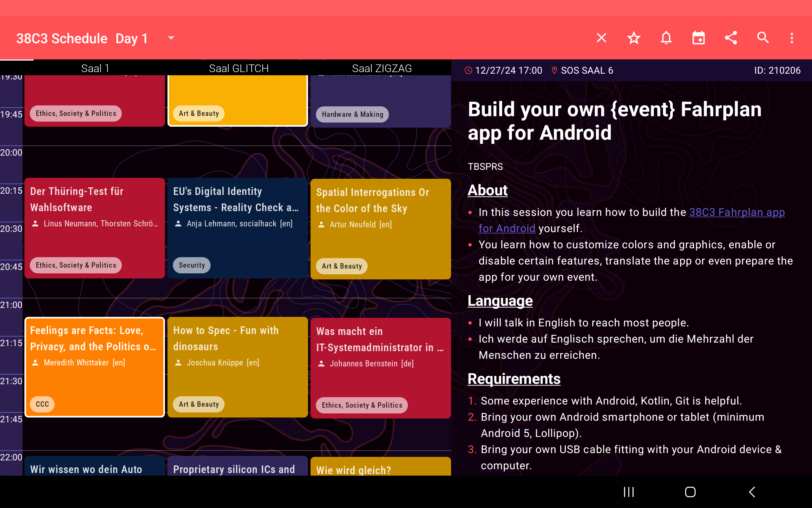812x508 pixels.
Task: Click speaker Meredith Whittaker
Action: click(76, 363)
